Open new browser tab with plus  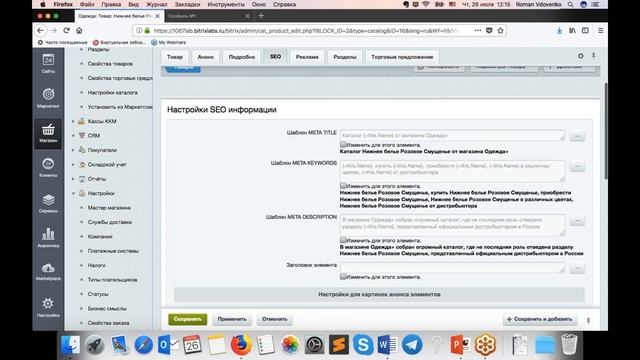coord(261,16)
